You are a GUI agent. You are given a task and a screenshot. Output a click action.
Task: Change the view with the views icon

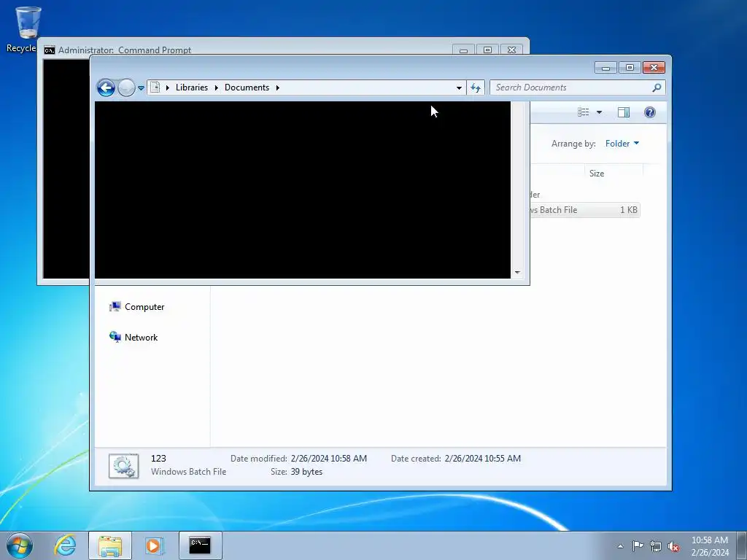[x=583, y=112]
